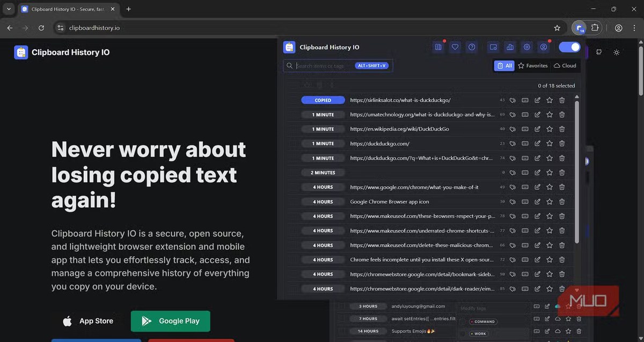Check the box for sirlinksalot.co entry
The width and height of the screenshot is (644, 342).
(x=292, y=100)
